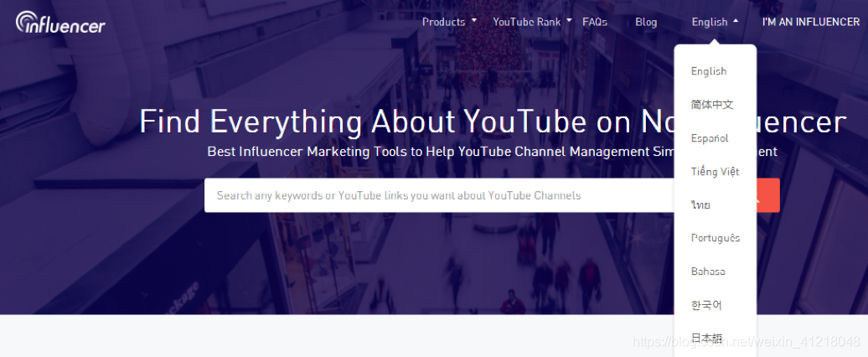The image size is (868, 357).
Task: Click the up arrow beside English
Action: point(735,20)
